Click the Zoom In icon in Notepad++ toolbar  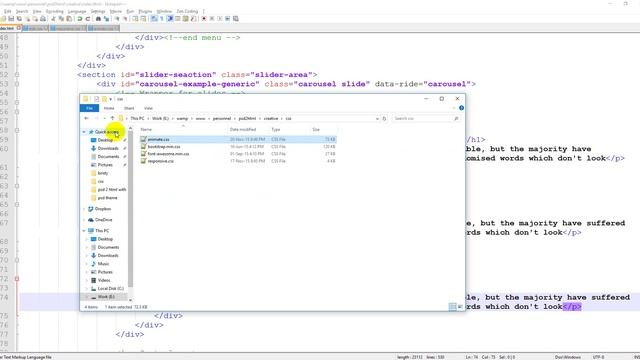click(117, 19)
